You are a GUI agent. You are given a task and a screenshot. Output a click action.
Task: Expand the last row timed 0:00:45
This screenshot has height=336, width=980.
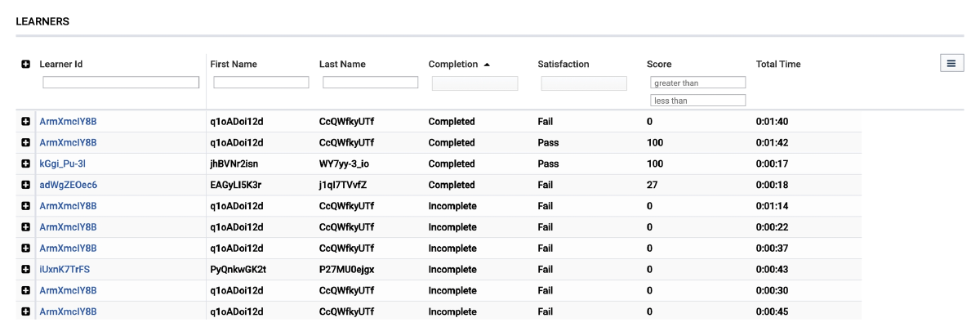[25, 311]
